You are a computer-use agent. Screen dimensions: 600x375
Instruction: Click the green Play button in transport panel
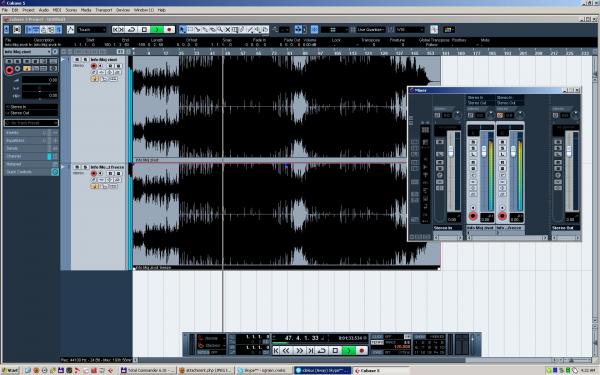tap(349, 350)
